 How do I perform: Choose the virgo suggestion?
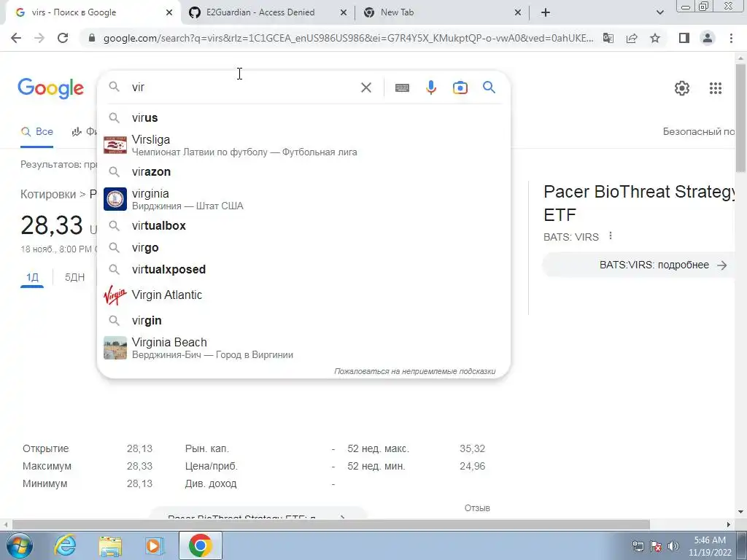(x=303, y=248)
